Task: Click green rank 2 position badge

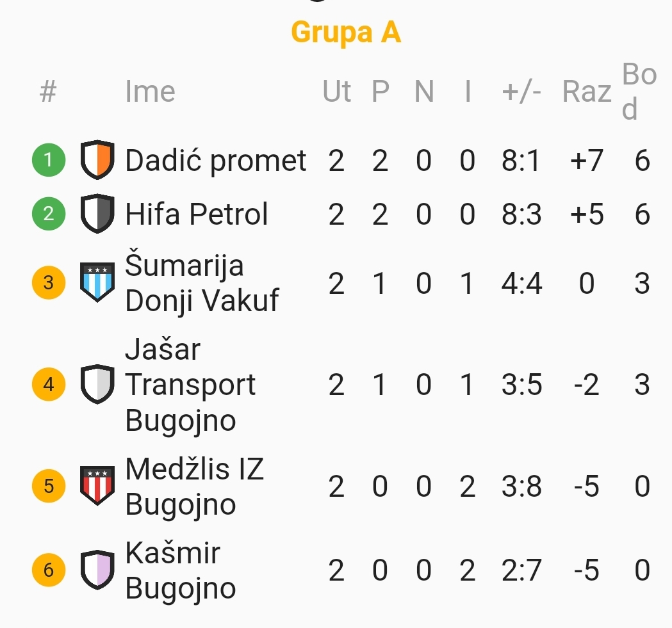Action: (49, 214)
